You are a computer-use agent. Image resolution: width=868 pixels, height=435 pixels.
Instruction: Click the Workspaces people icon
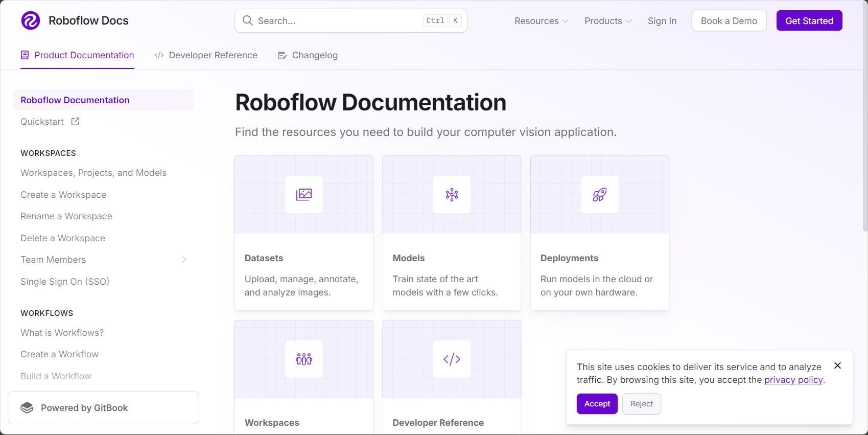click(x=304, y=359)
